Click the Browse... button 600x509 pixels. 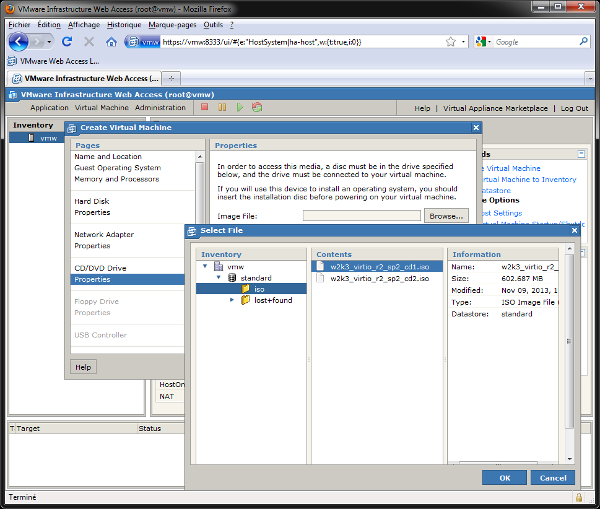click(446, 216)
